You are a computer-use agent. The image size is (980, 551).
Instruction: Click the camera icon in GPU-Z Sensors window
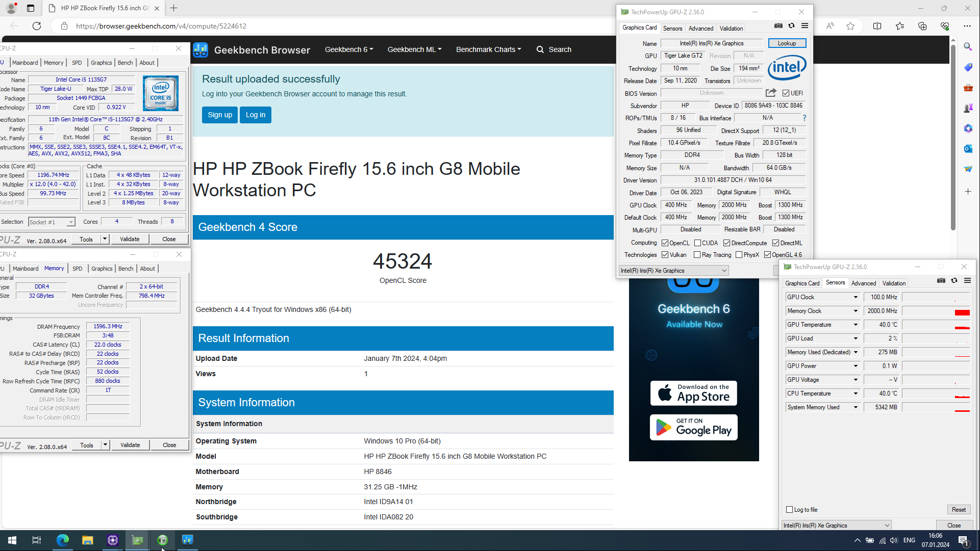click(x=941, y=281)
